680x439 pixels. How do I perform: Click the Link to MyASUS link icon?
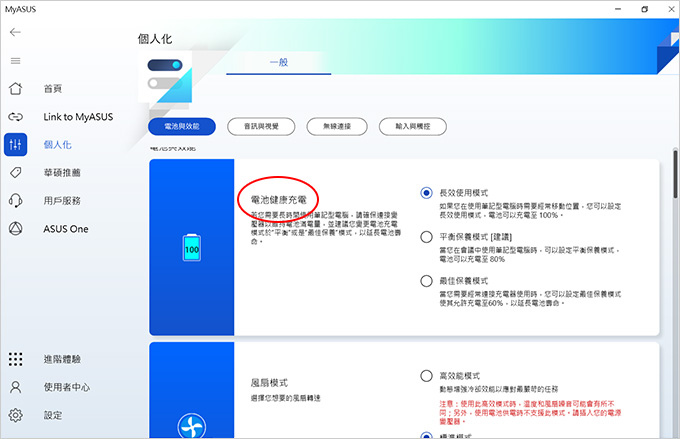[16, 117]
